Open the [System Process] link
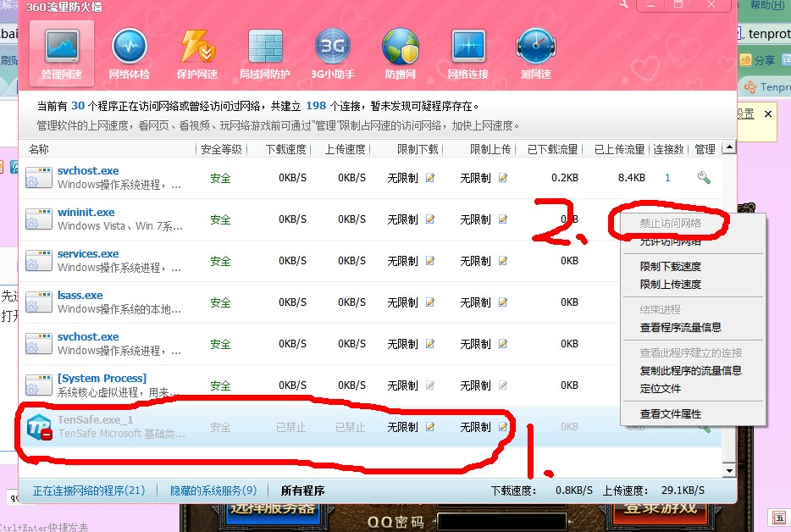 coord(102,378)
